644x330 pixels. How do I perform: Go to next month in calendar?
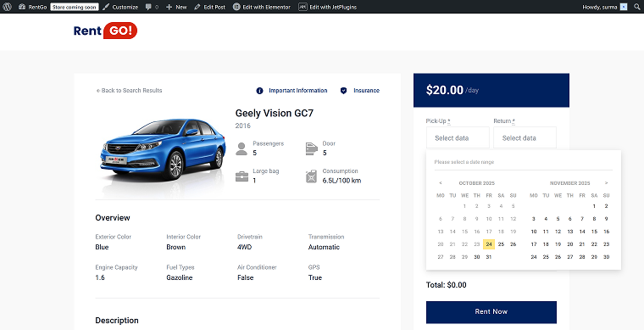click(606, 183)
